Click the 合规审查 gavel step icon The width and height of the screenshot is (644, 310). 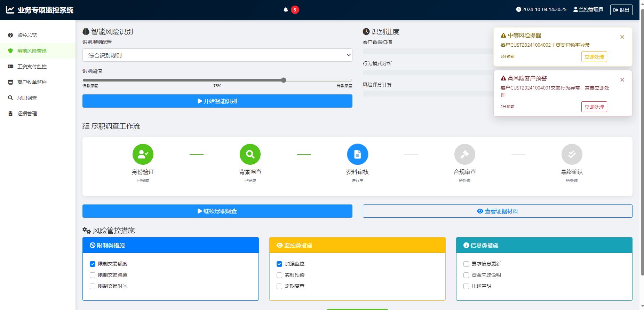(464, 154)
